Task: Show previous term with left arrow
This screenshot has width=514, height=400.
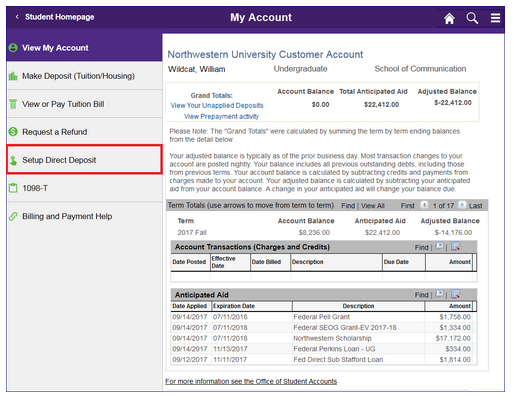Action: coord(424,205)
